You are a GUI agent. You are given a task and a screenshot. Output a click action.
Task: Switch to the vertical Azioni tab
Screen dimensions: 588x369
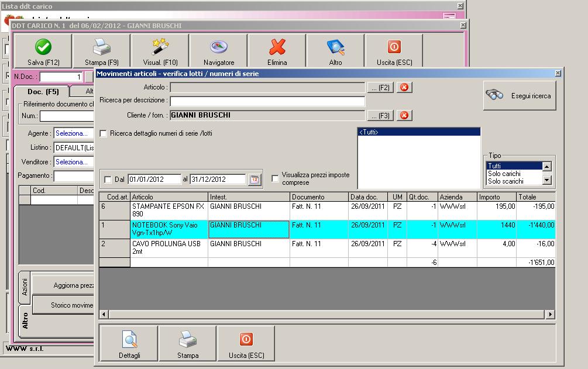click(25, 287)
